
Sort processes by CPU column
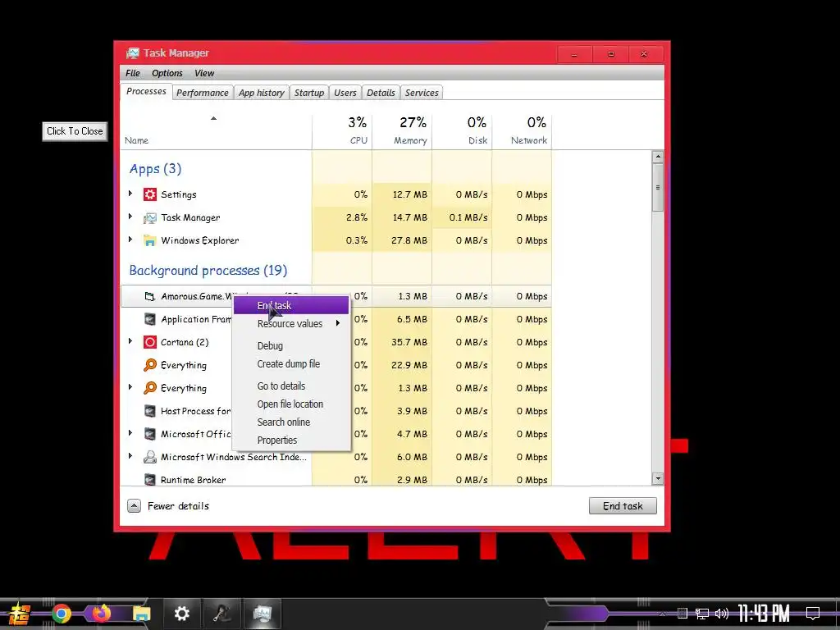342,130
